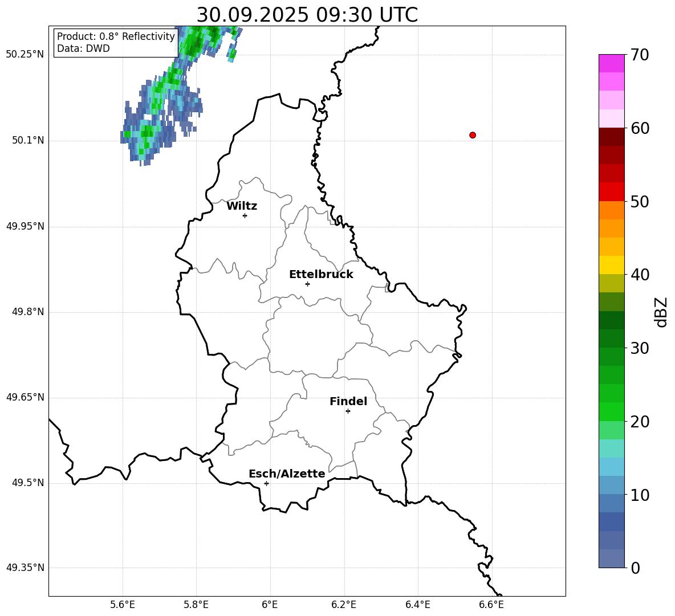
Task: Select the Findel city label
Action: [348, 401]
